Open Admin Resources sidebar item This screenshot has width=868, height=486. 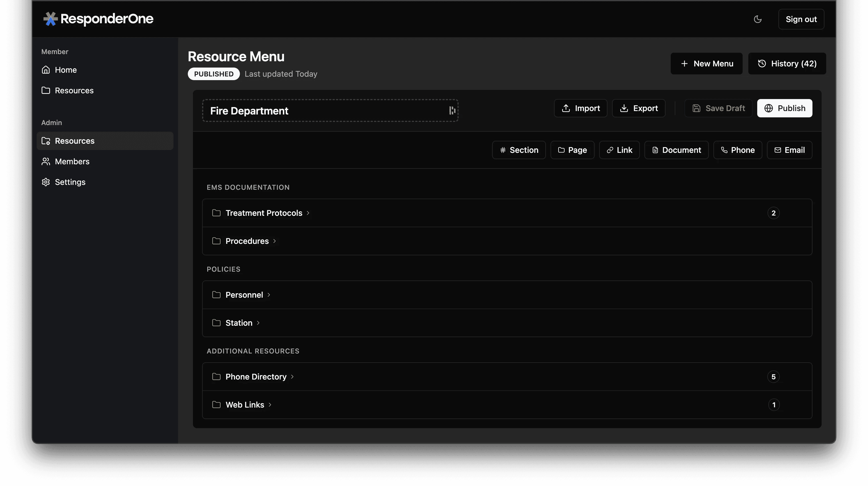point(74,141)
